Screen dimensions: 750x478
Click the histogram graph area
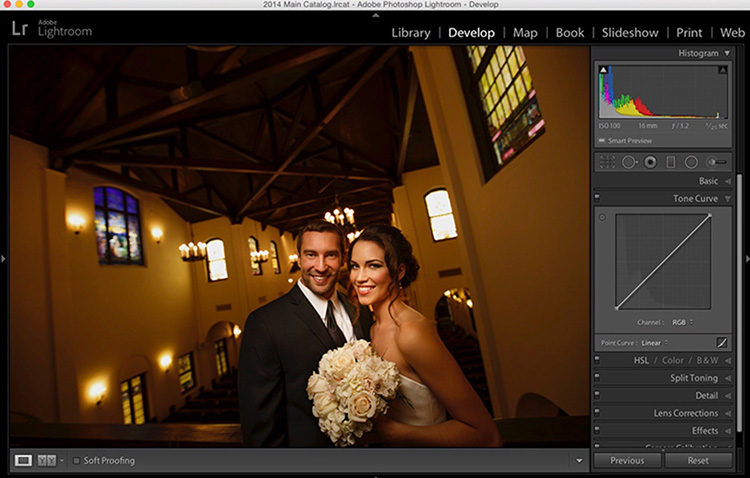point(663,92)
